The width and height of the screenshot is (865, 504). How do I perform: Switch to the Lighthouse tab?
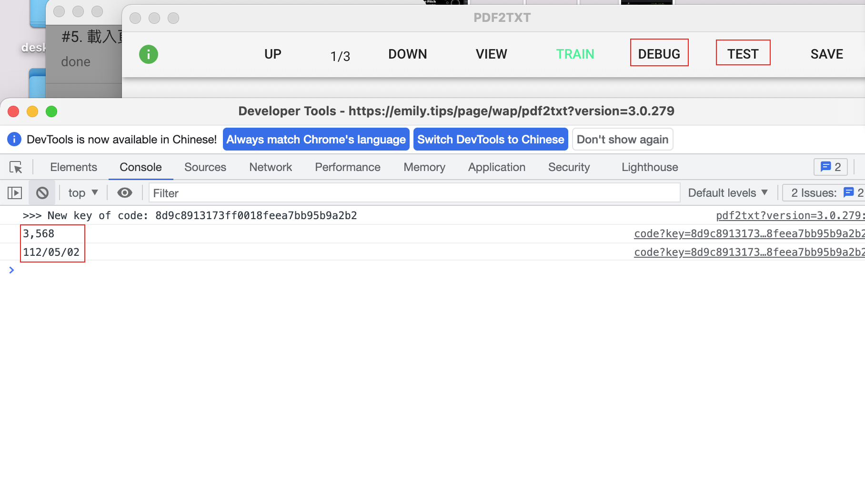point(649,167)
